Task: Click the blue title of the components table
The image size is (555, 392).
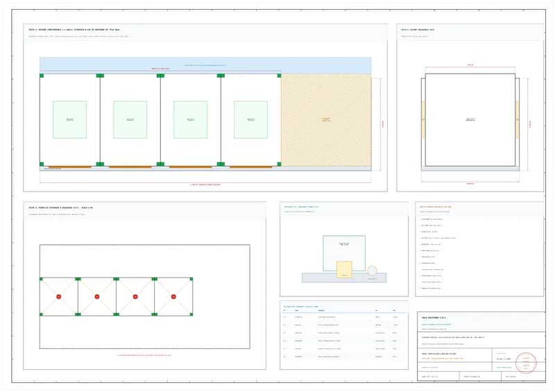Action: [x=301, y=307]
